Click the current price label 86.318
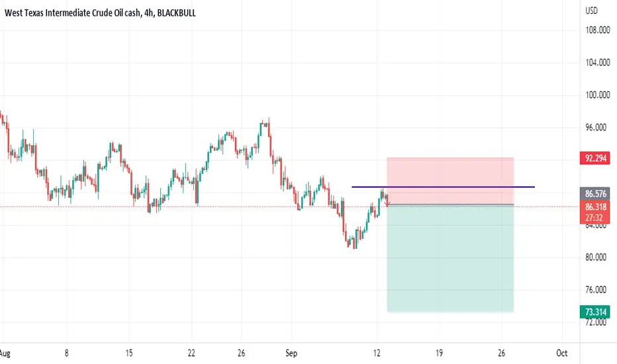 point(595,207)
